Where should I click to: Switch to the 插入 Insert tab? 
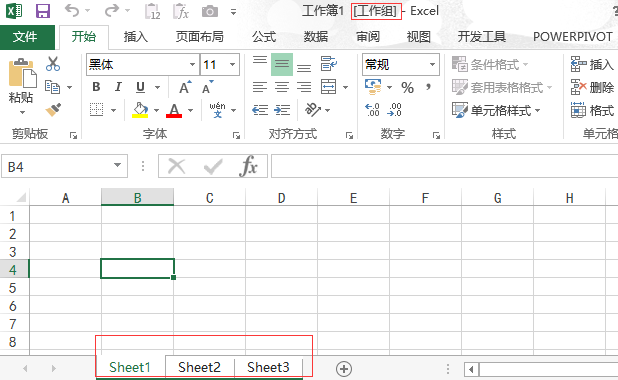pyautogui.click(x=136, y=37)
